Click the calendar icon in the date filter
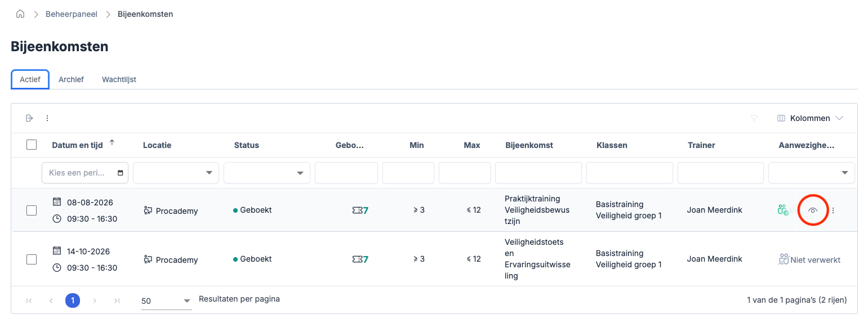The image size is (868, 323). [x=120, y=173]
